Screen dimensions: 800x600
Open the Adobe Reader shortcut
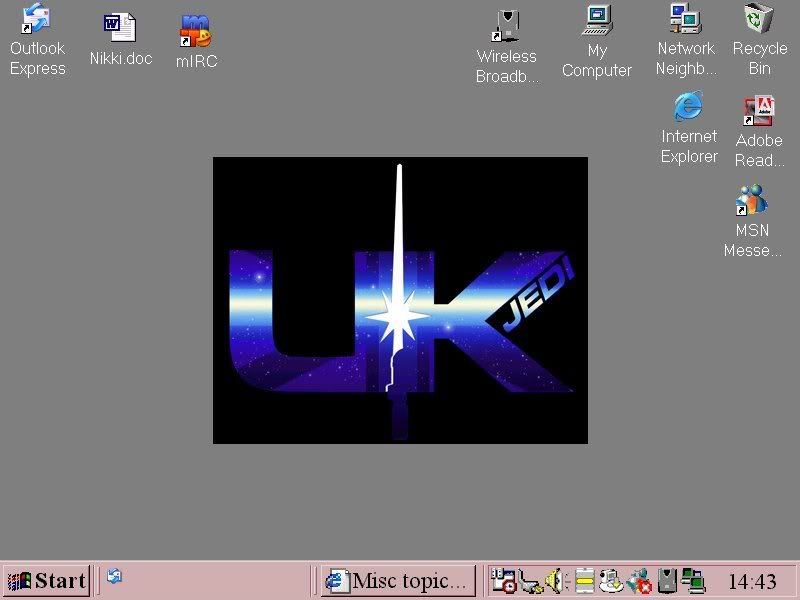pyautogui.click(x=759, y=110)
